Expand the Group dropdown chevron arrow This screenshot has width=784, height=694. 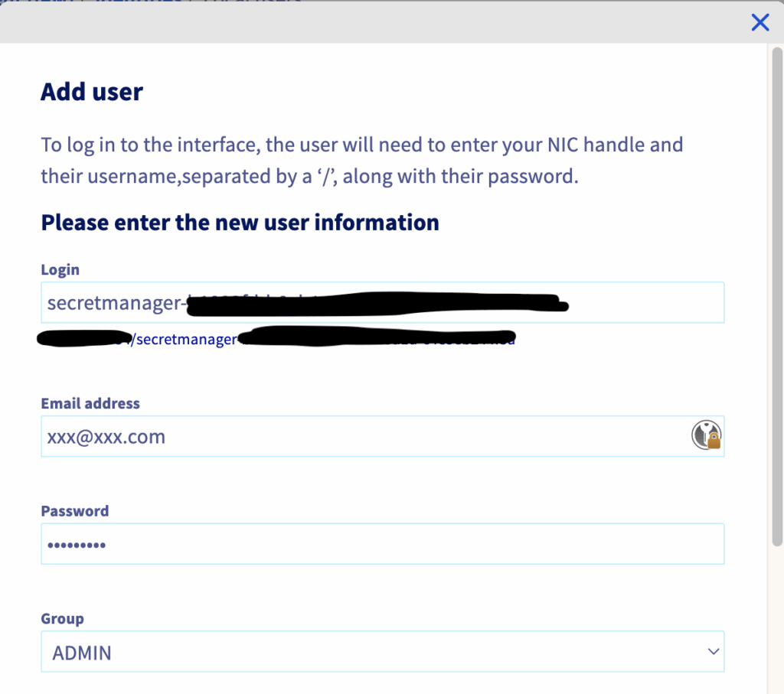click(713, 652)
